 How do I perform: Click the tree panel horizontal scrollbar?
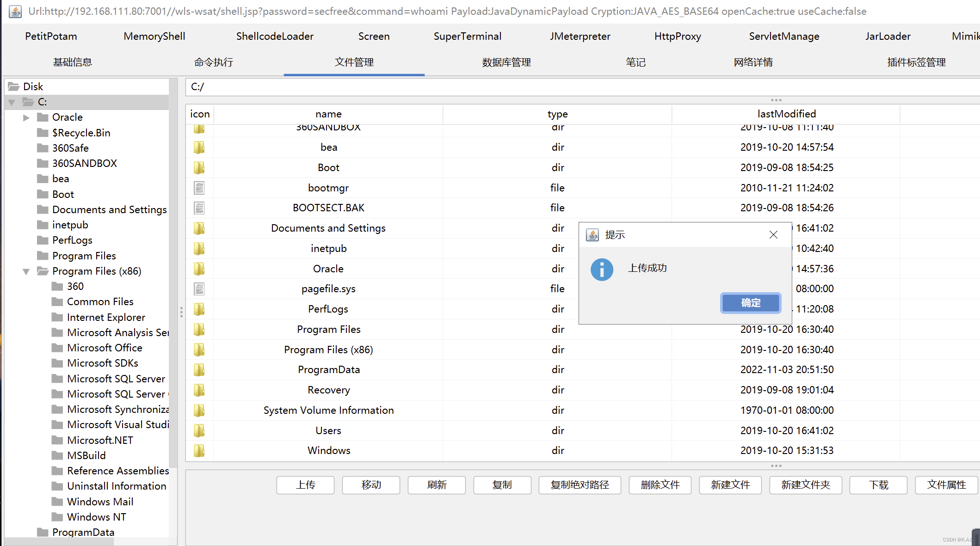(59, 541)
